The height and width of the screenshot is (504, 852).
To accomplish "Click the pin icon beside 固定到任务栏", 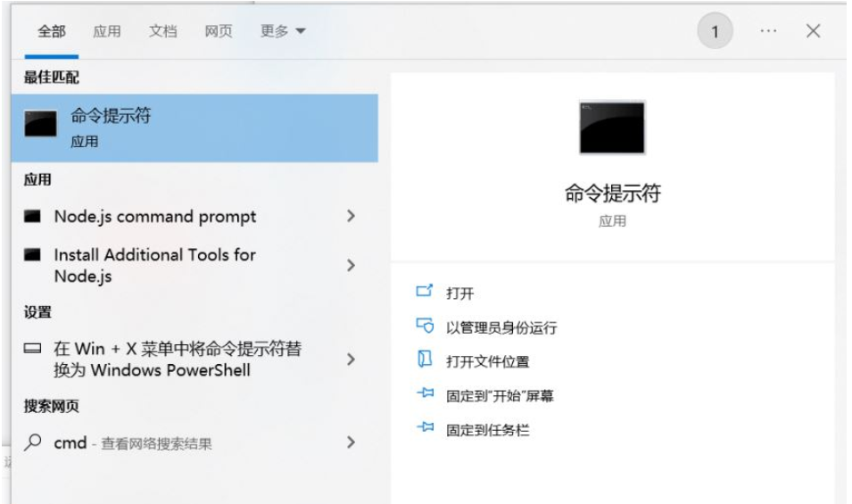I will pos(426,427).
